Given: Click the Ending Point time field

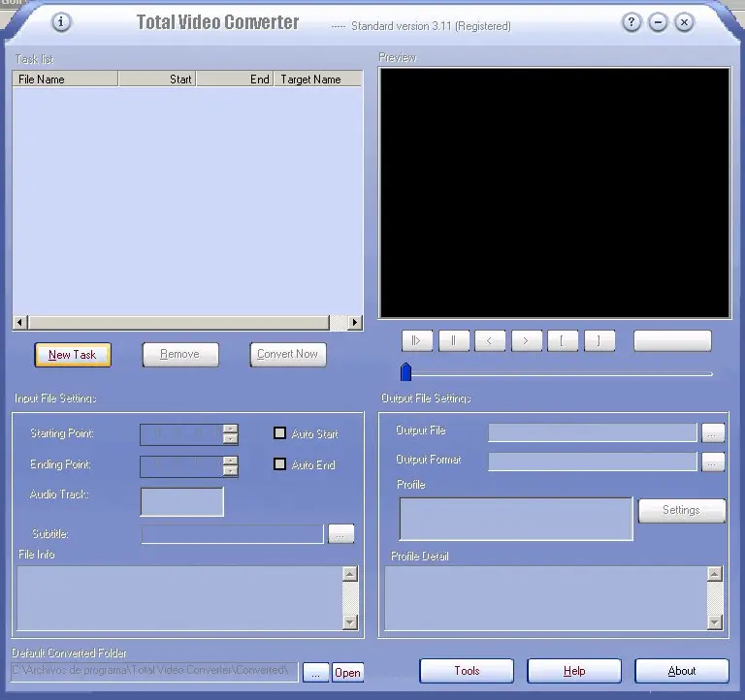Looking at the screenshot, I should (x=182, y=466).
